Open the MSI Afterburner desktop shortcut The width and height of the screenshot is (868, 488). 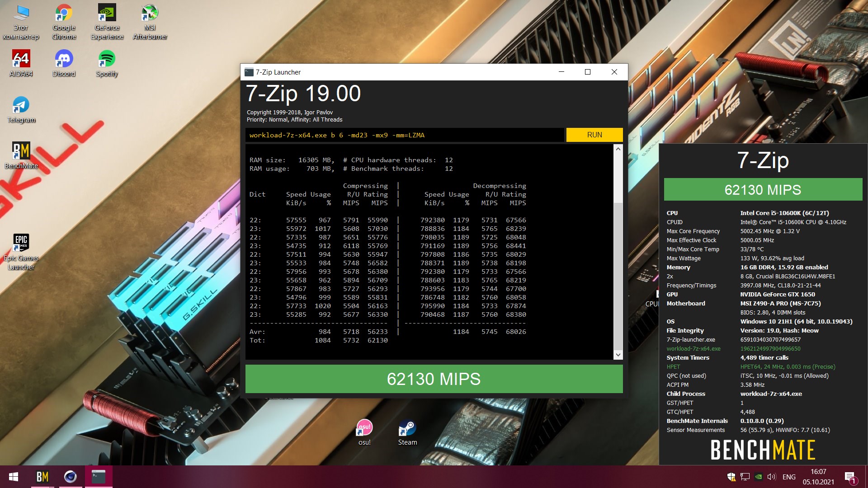[150, 22]
